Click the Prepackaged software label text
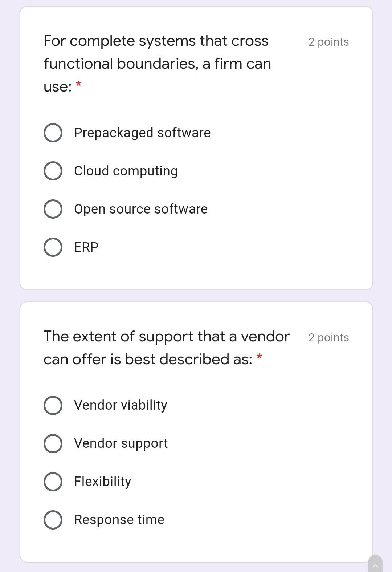Image resolution: width=392 pixels, height=572 pixels. [142, 133]
